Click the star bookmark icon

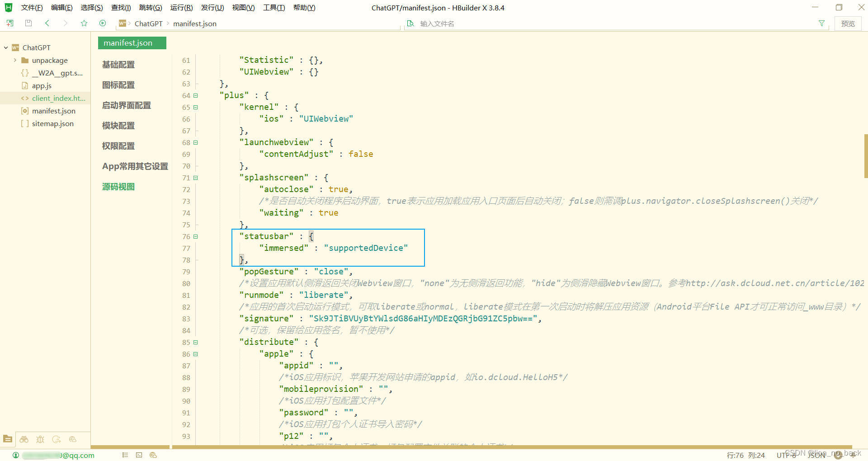click(84, 23)
